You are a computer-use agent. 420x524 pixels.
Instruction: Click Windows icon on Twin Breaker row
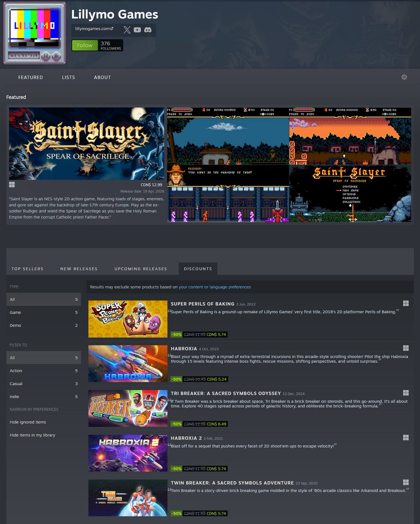tap(406, 483)
